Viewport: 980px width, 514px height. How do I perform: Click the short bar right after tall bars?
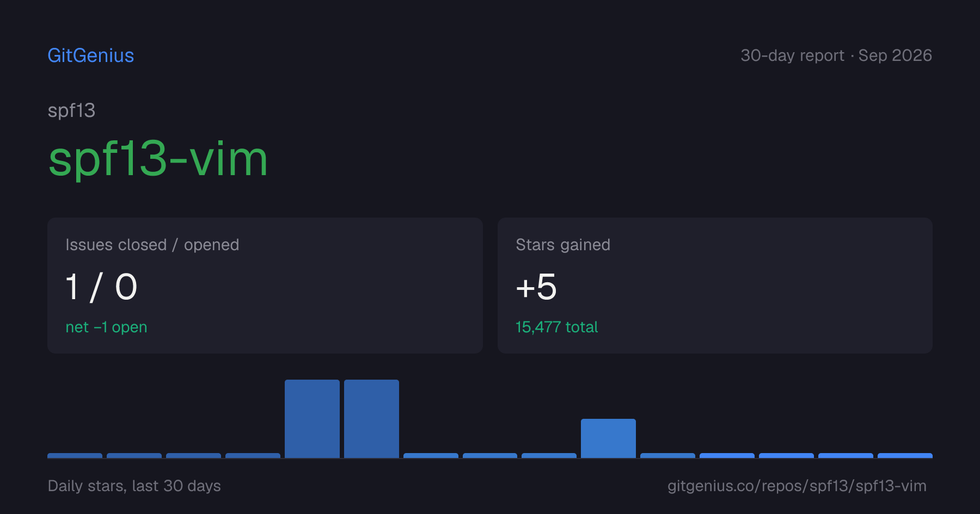pyautogui.click(x=431, y=456)
